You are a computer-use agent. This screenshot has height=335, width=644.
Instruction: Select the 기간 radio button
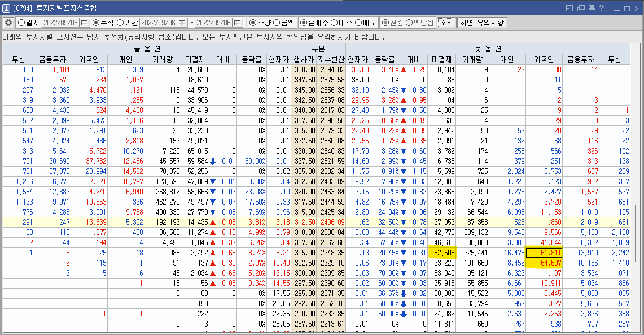pos(120,23)
